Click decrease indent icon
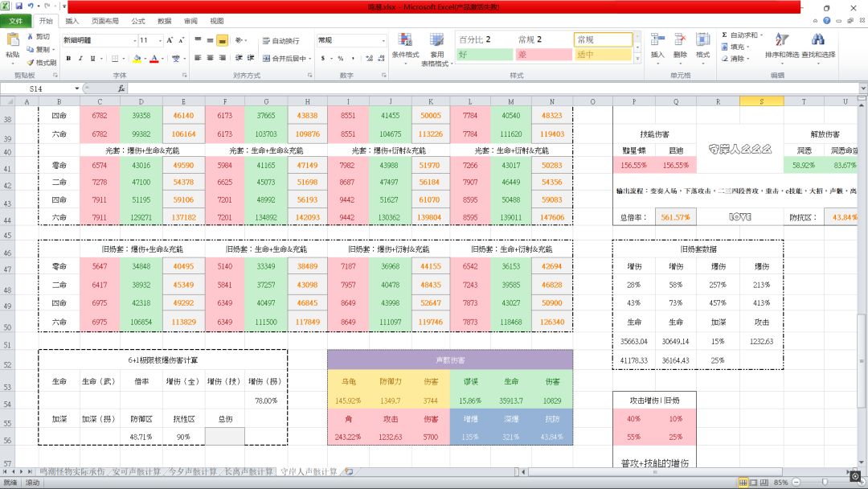This screenshot has width=868, height=489. coord(239,58)
